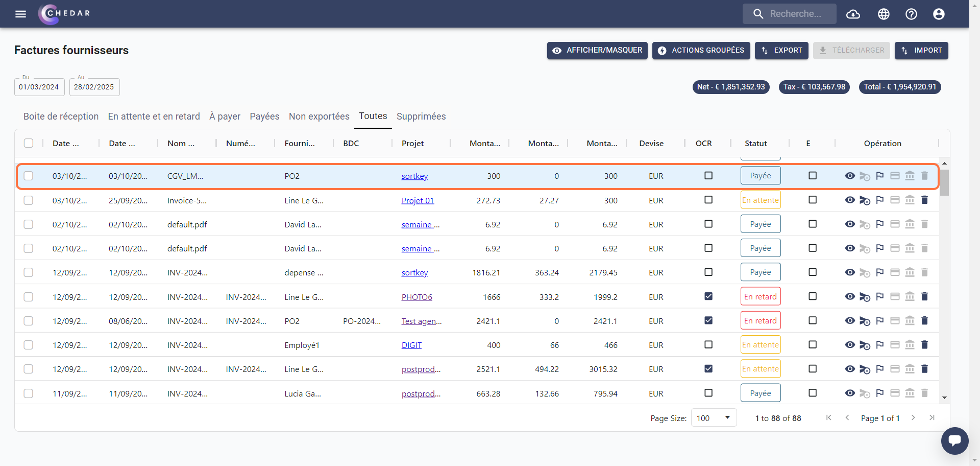Go to first page in pagination
Screen dimensions: 980x466
(x=829, y=417)
